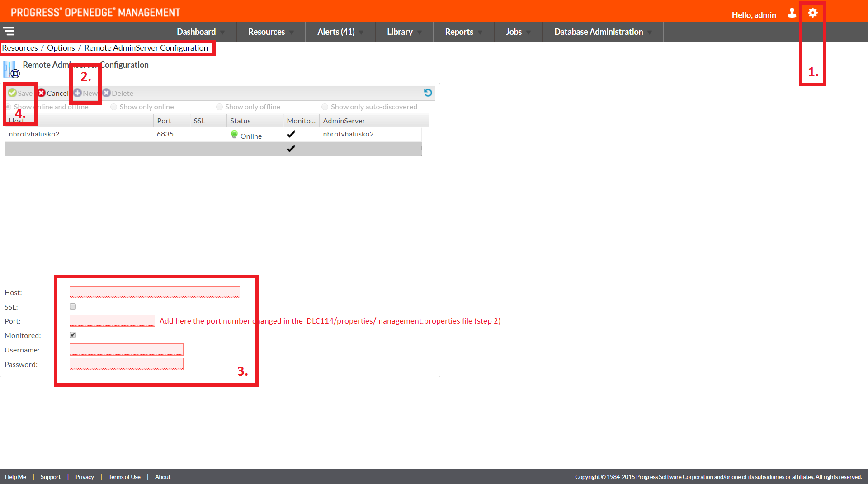This screenshot has height=484, width=868.
Task: Open the Help Me footer link
Action: click(x=15, y=477)
